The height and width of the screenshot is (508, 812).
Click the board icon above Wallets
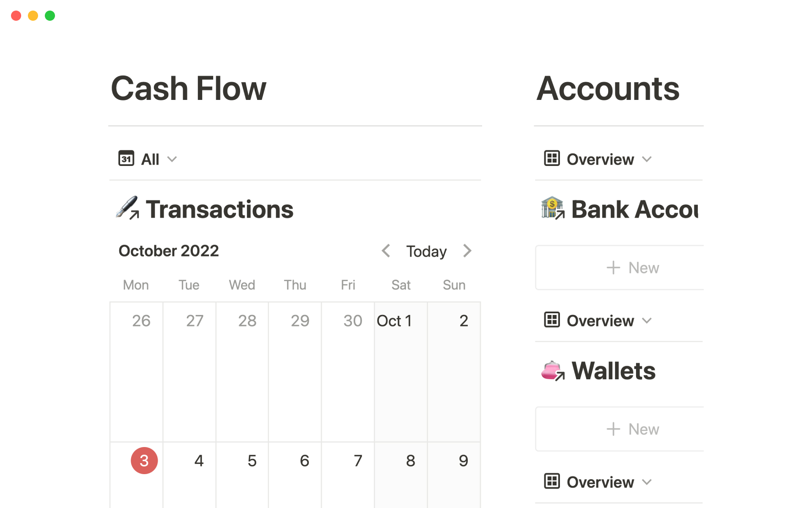point(552,320)
